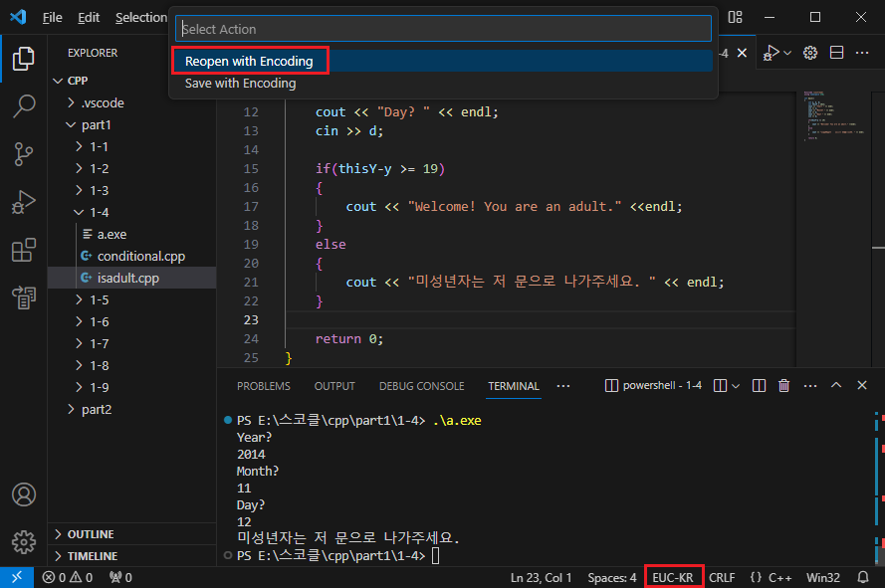Click the VS Code logo icon
Viewport: 885px width, 588px height.
point(18,17)
